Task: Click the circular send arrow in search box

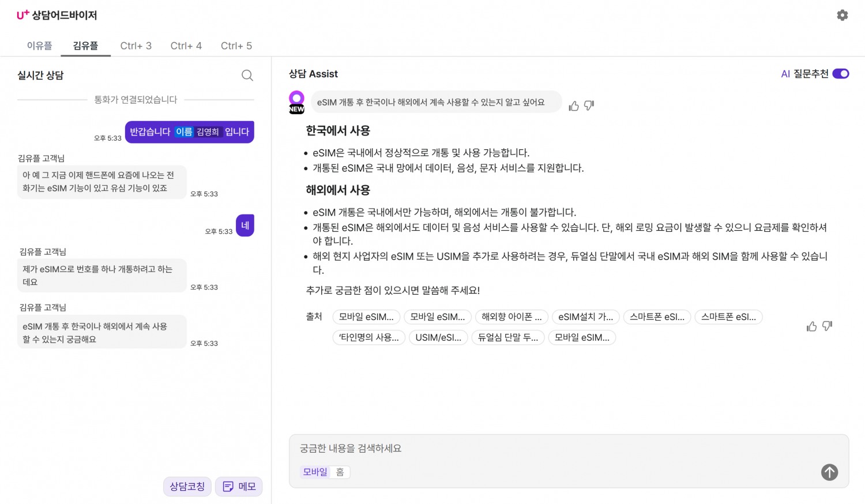Action: point(829,472)
